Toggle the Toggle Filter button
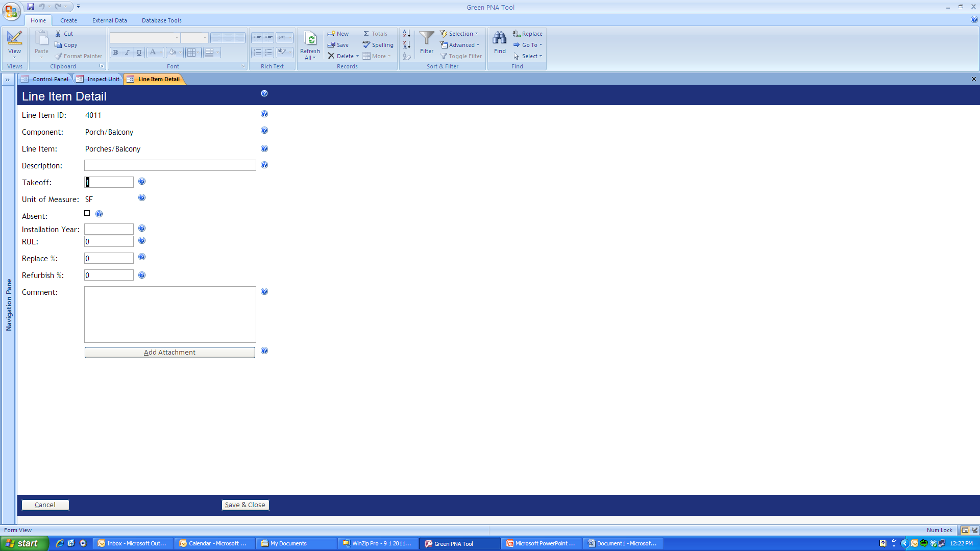This screenshot has height=551, width=980. pos(461,56)
